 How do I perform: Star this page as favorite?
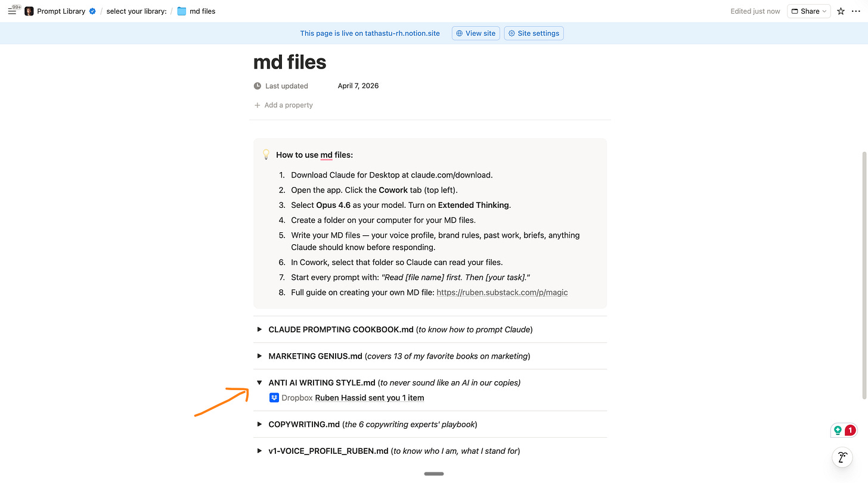(841, 11)
